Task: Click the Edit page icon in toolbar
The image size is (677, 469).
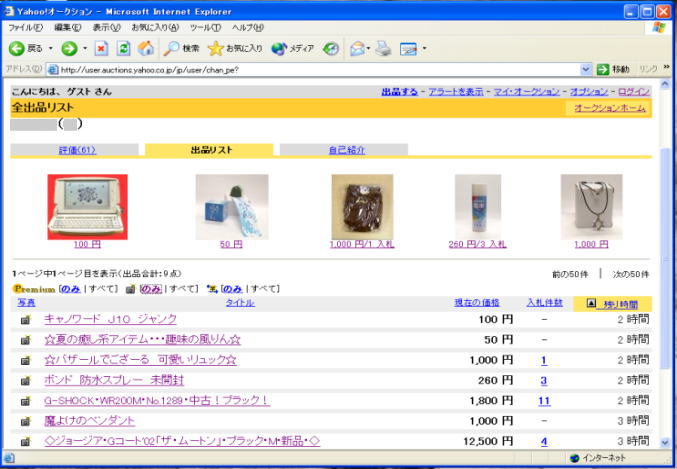Action: (408, 49)
